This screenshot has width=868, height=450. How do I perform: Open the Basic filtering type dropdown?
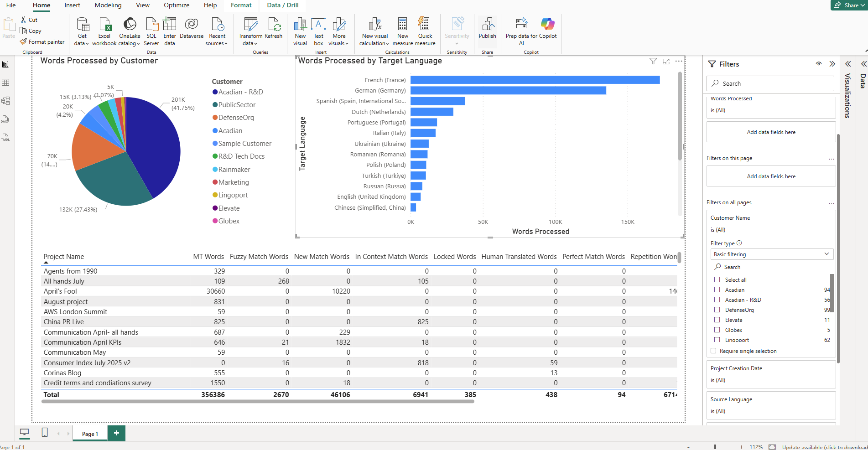[x=771, y=254]
